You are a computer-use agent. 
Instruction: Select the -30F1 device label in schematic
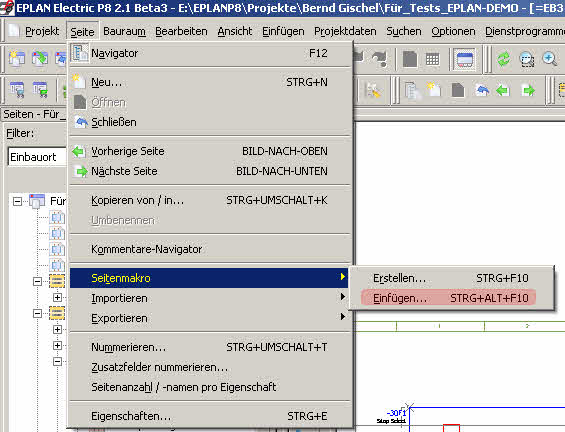click(x=396, y=413)
